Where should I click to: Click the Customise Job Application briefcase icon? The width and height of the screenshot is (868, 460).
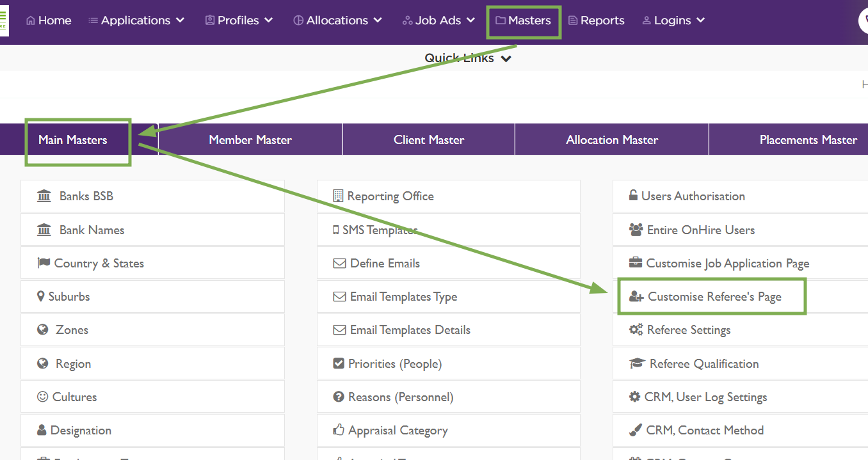[x=636, y=263]
